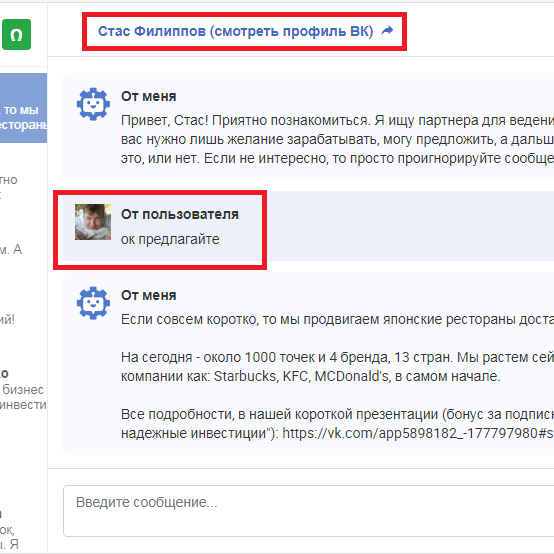The height and width of the screenshot is (554, 554).
Task: Click bot avatar on Japanese restaurants message
Action: point(93,303)
